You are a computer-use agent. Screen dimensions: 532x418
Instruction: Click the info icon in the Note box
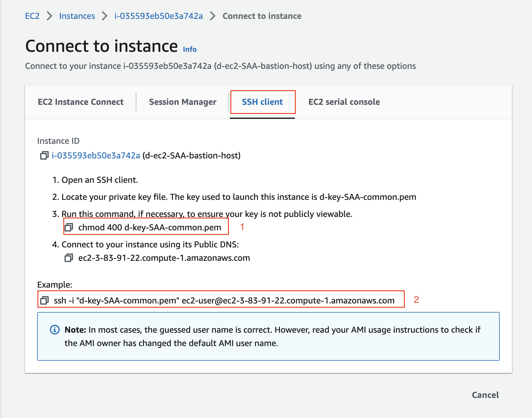[x=54, y=330]
